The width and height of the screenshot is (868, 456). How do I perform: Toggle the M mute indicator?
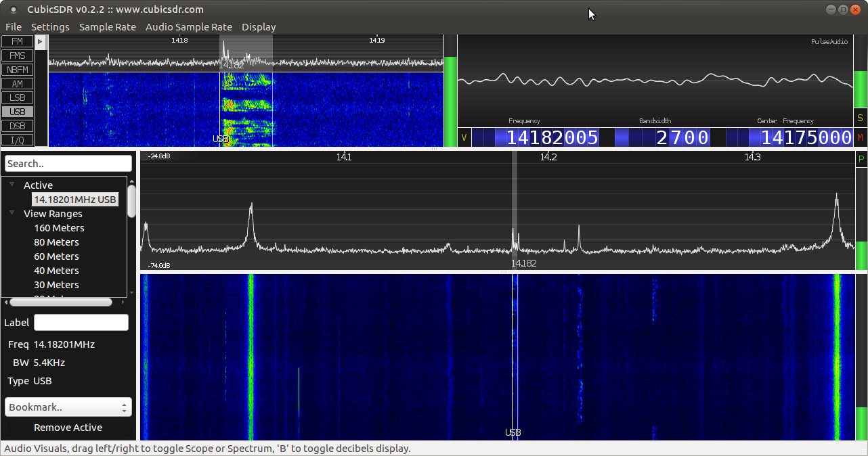coord(861,135)
